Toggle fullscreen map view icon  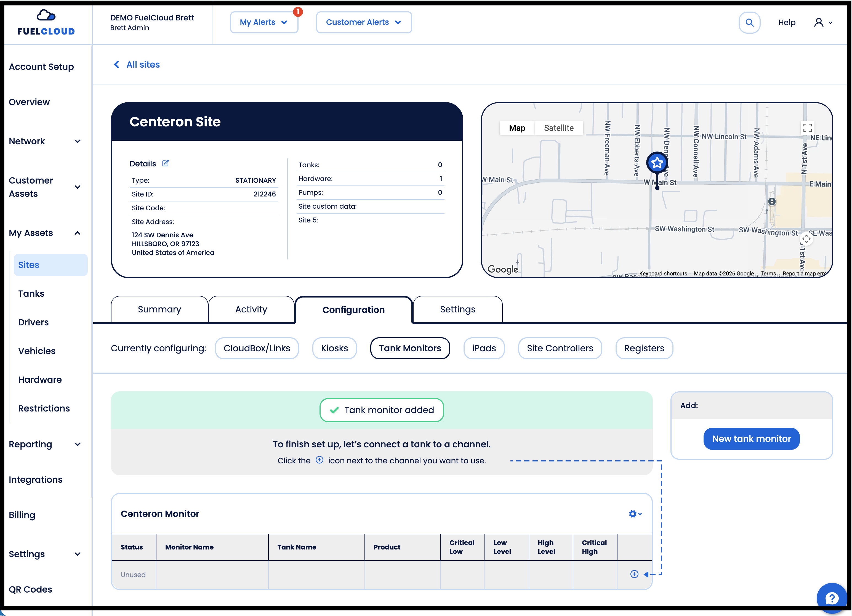[807, 128]
